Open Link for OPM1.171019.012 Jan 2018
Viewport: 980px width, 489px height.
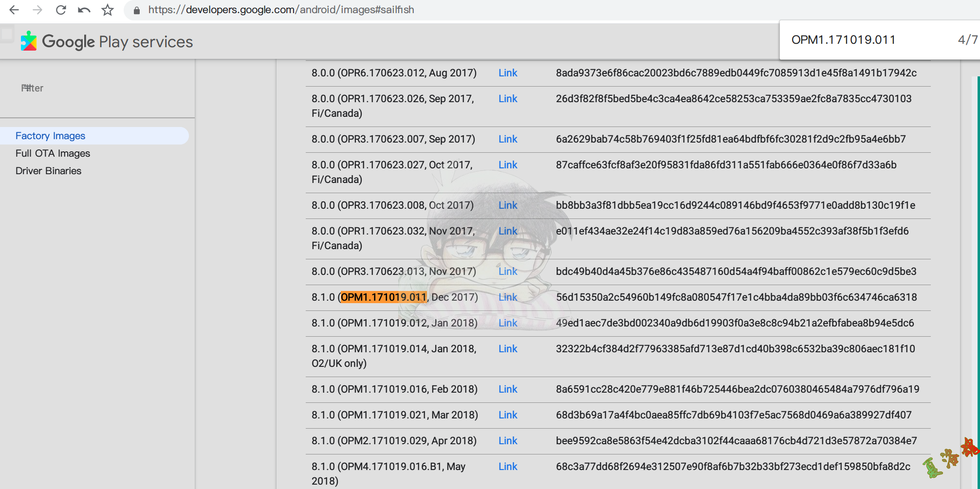[x=507, y=323]
